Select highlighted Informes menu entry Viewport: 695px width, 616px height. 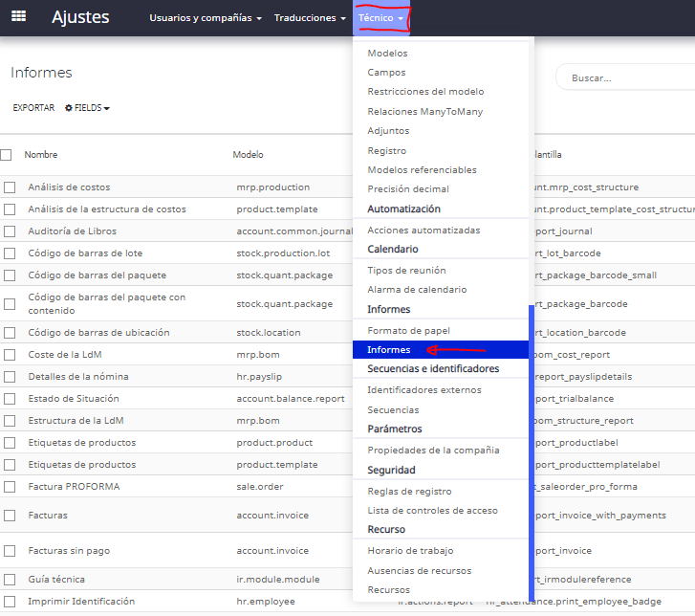(440, 350)
